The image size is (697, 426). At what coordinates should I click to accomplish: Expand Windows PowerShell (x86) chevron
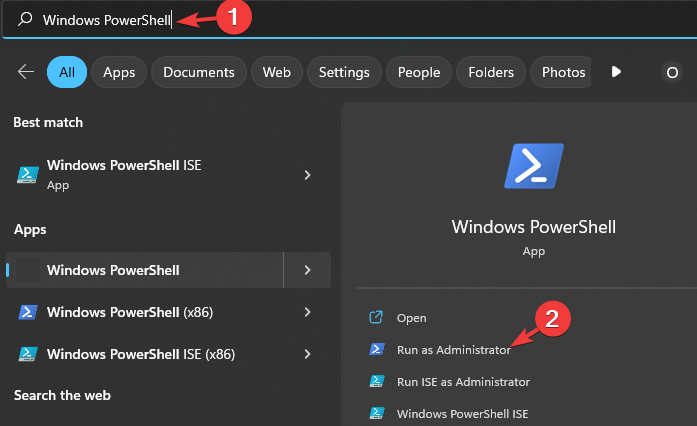pos(307,312)
